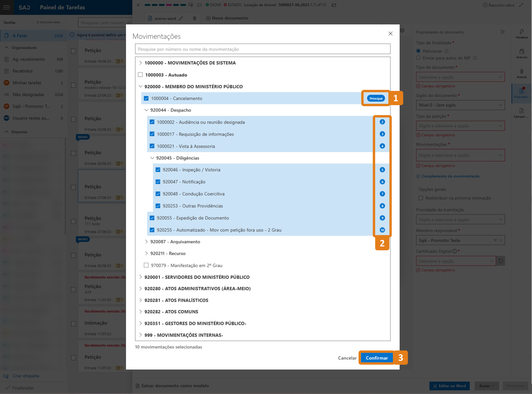Image resolution: width=532 pixels, height=394 pixels.
Task: Uncheck 1000004 - Cancelamento movement
Action: (x=146, y=98)
